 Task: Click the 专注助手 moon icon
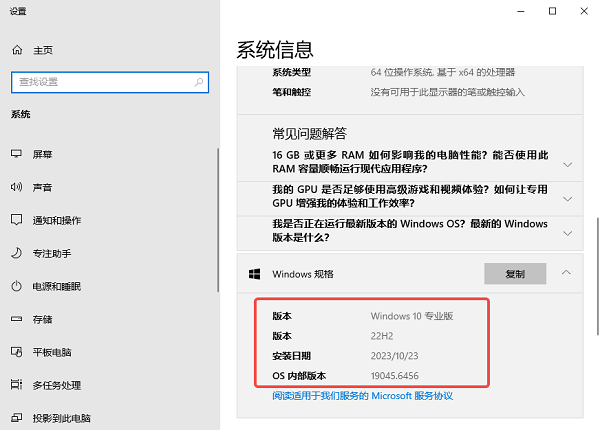coord(16,253)
